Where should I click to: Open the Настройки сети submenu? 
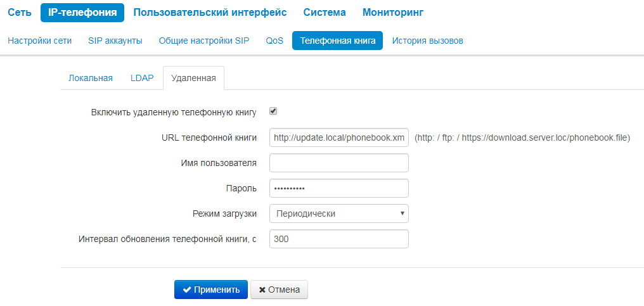pyautogui.click(x=39, y=41)
